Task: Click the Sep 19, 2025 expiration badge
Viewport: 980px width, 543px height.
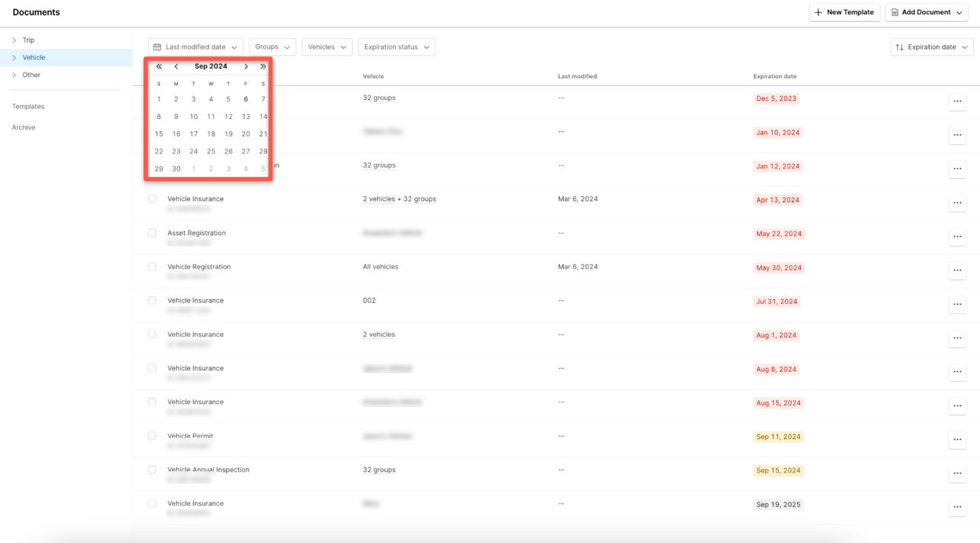Action: click(778, 504)
